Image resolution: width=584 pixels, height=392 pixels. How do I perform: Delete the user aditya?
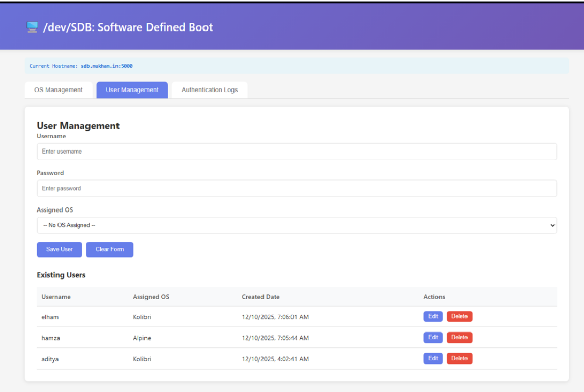tap(459, 358)
